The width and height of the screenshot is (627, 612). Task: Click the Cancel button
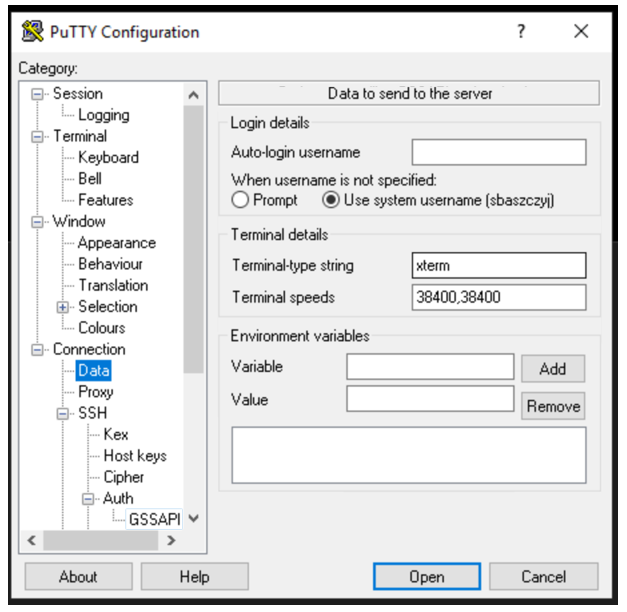pyautogui.click(x=543, y=576)
